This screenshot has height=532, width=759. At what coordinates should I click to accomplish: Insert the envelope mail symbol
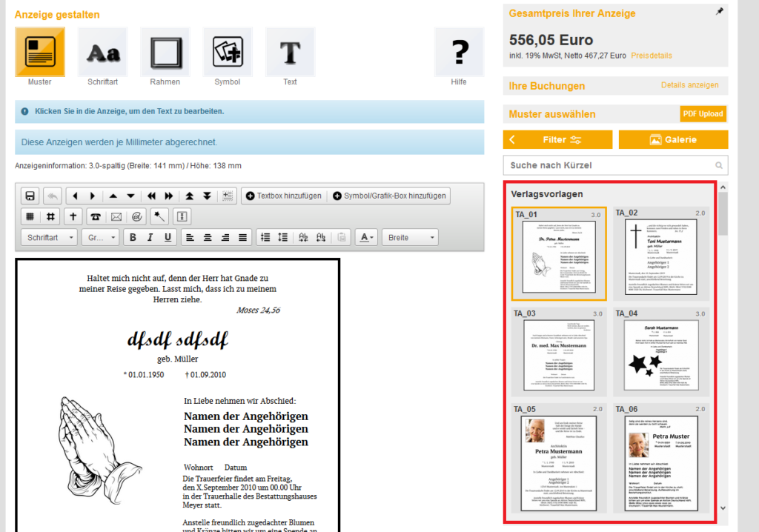(x=116, y=216)
